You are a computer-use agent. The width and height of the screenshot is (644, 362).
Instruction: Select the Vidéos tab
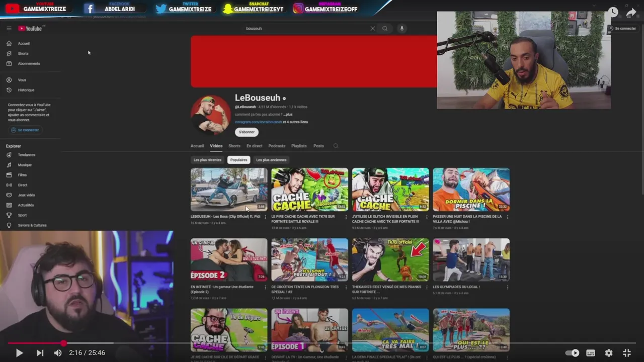[216, 146]
